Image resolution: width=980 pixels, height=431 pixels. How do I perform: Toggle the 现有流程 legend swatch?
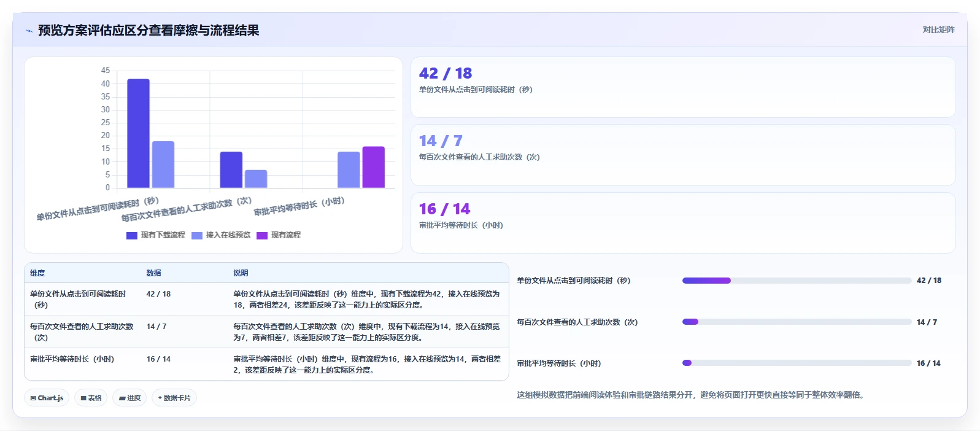click(x=262, y=235)
